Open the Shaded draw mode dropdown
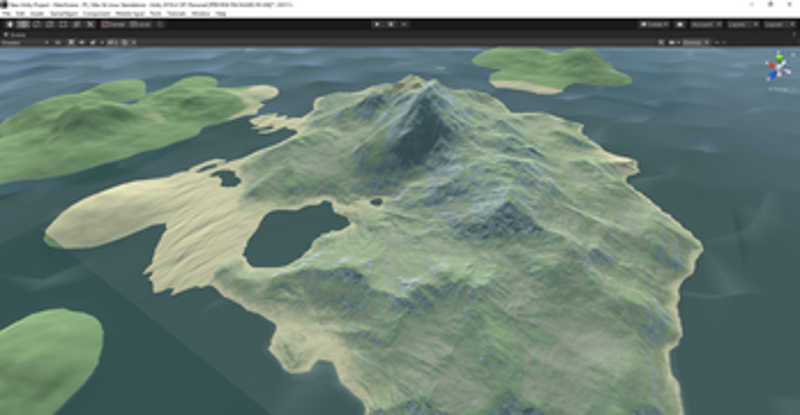Viewport: 800px width, 415px height. (25, 42)
